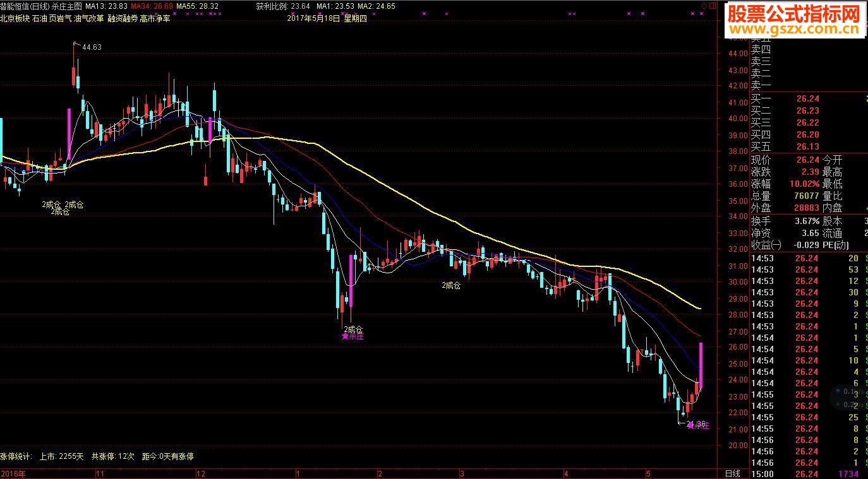Click the 涨幅 value 10.02%

coord(805,184)
